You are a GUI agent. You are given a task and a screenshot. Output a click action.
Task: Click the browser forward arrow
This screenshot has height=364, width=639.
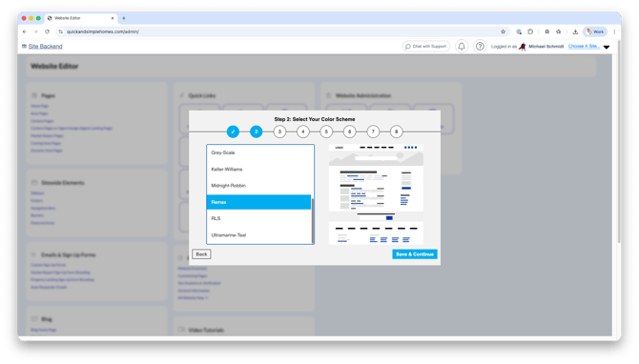(x=36, y=31)
